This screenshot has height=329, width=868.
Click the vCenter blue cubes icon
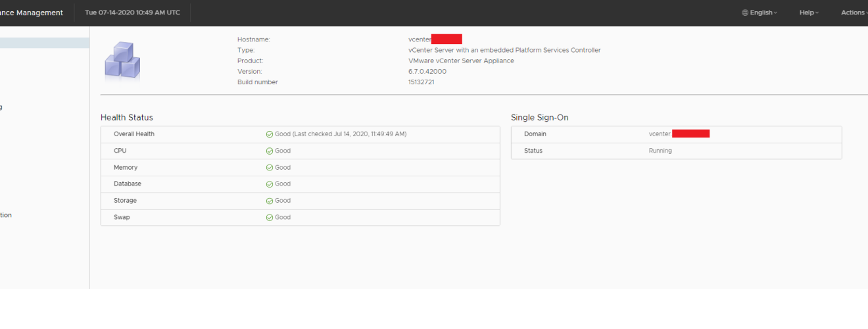coord(122,61)
